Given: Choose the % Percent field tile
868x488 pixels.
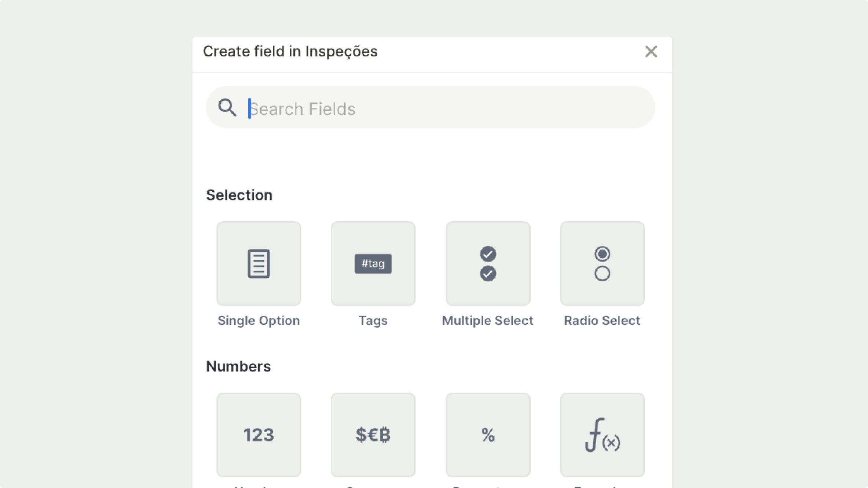Looking at the screenshot, I should coord(488,435).
